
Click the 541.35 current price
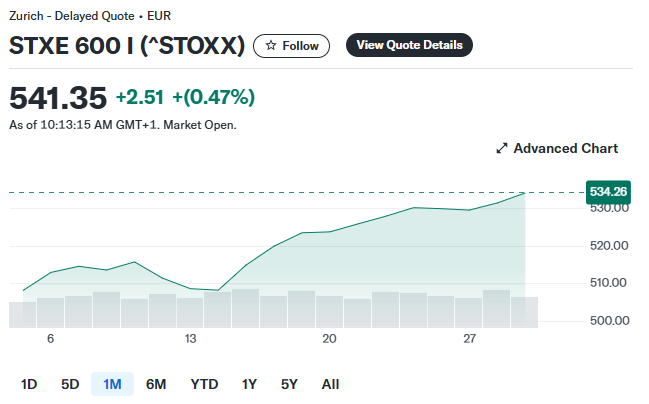click(58, 98)
